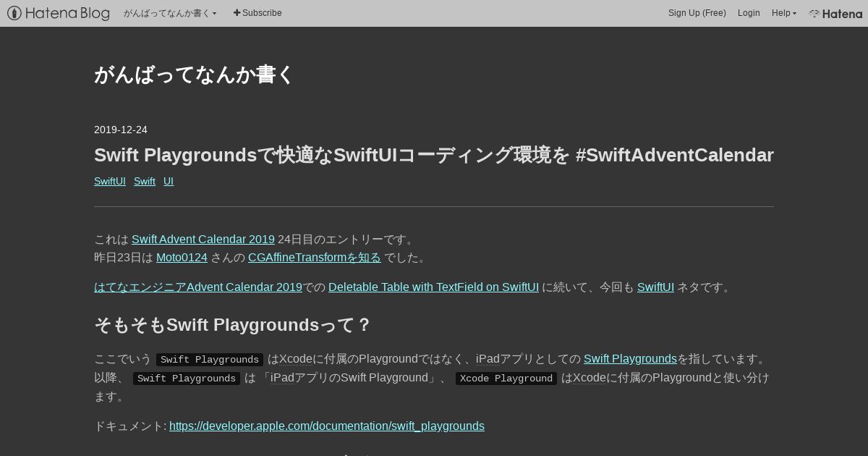Open developer.apple.com swift_playgrounds documentation URL
Image resolution: width=868 pixels, height=456 pixels.
[x=327, y=426]
